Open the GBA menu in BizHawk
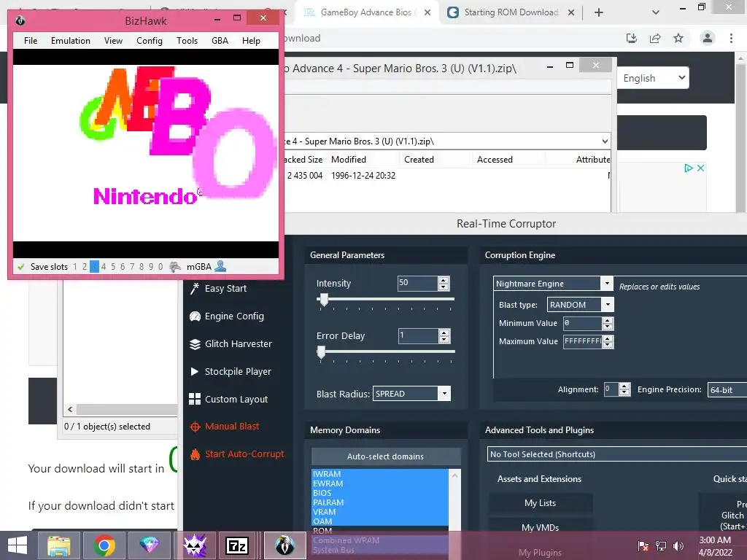The image size is (747, 560). pos(220,41)
